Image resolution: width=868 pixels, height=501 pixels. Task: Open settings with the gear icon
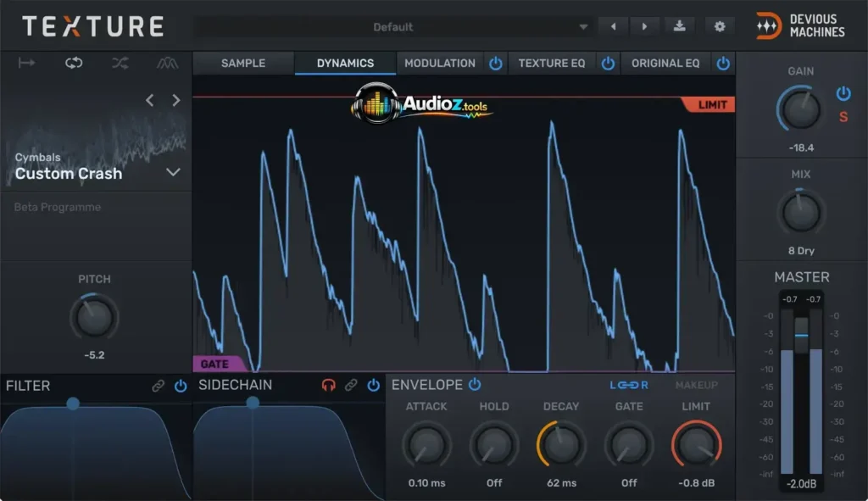tap(720, 26)
